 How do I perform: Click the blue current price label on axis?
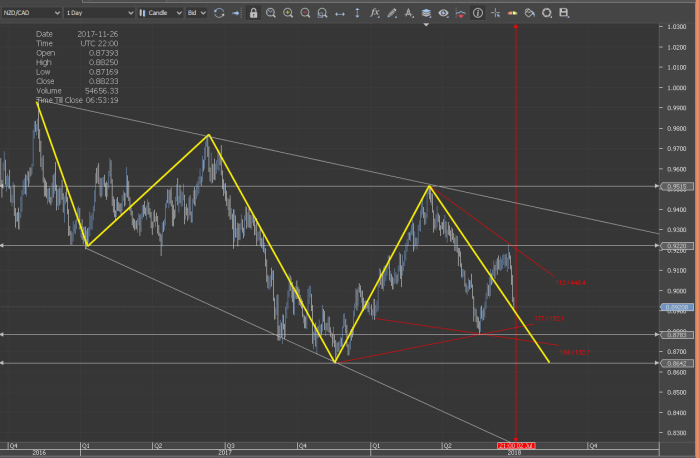coord(677,307)
